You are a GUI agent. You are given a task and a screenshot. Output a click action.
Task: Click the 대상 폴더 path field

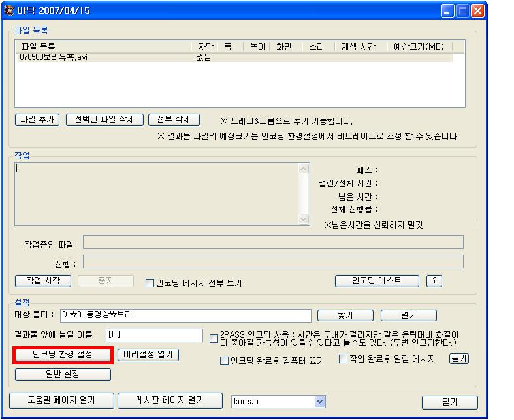click(185, 315)
